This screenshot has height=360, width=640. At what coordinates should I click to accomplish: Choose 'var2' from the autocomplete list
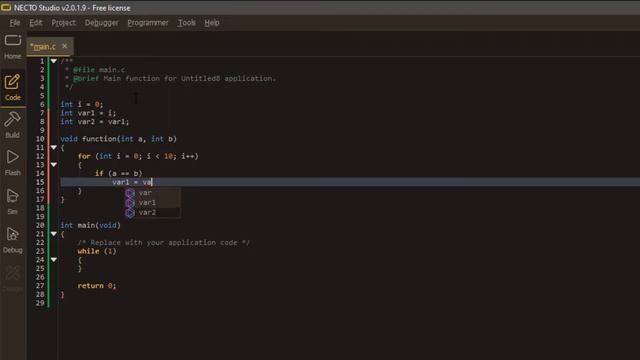(x=153, y=212)
